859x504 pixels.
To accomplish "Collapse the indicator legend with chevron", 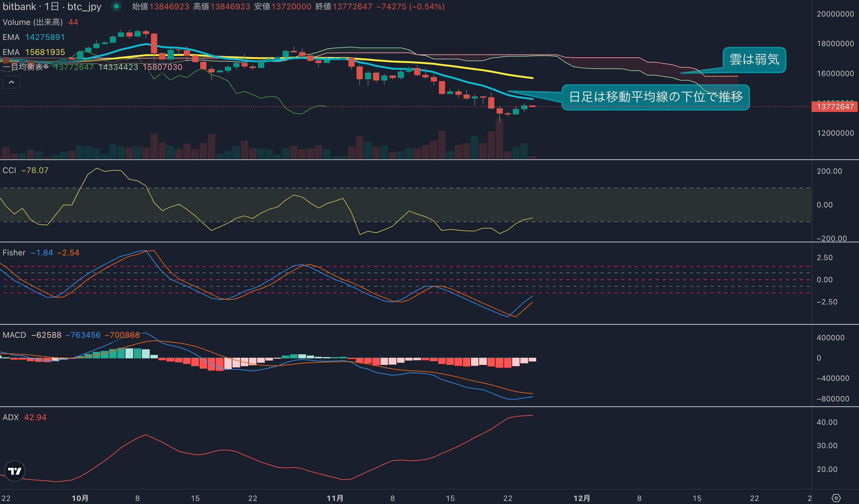I will [x=11, y=82].
